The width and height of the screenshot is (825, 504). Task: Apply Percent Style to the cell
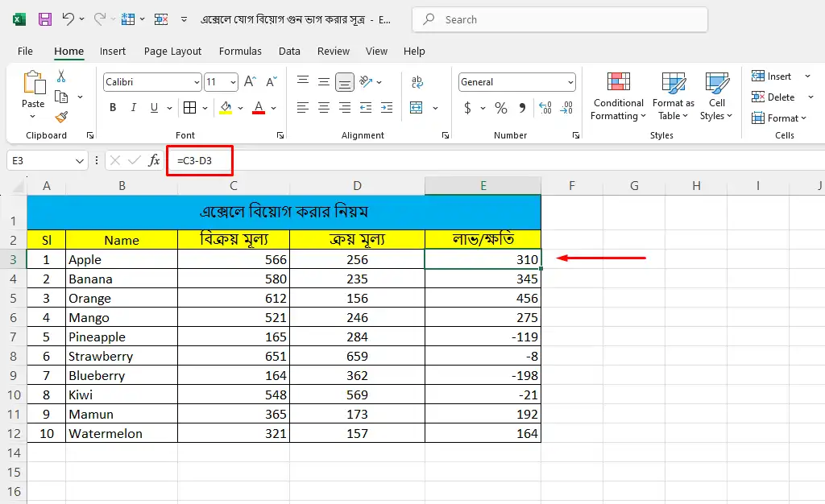tap(501, 108)
